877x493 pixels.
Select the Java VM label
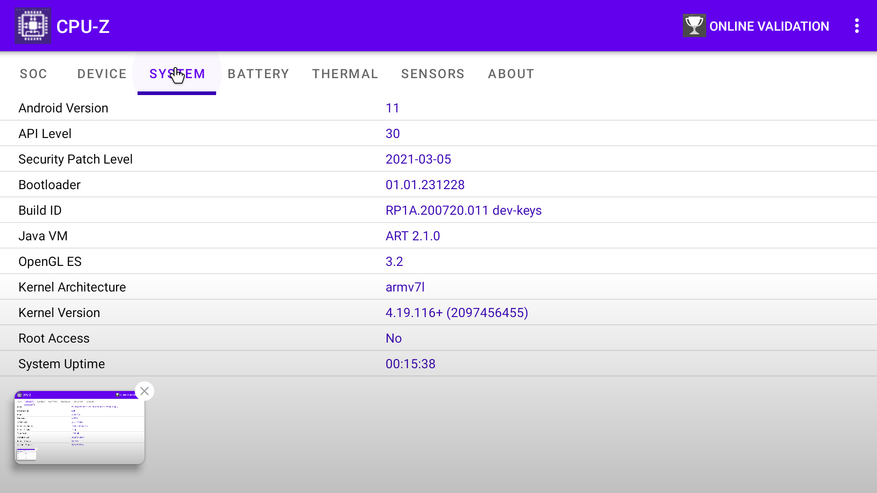43,236
